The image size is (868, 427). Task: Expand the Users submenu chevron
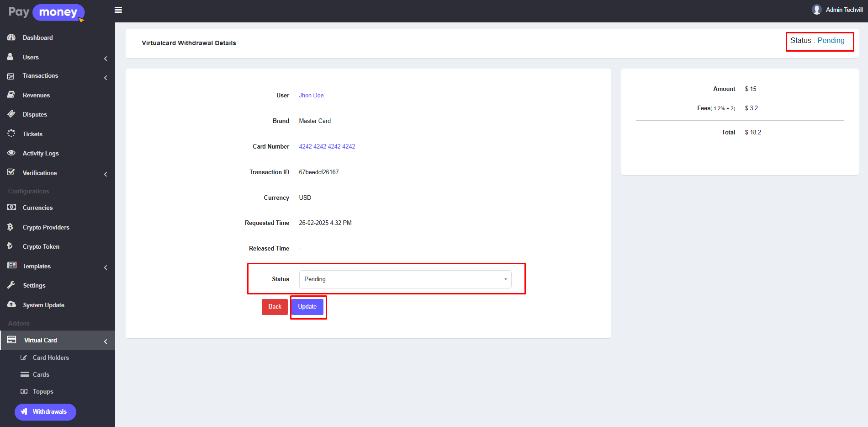click(106, 58)
